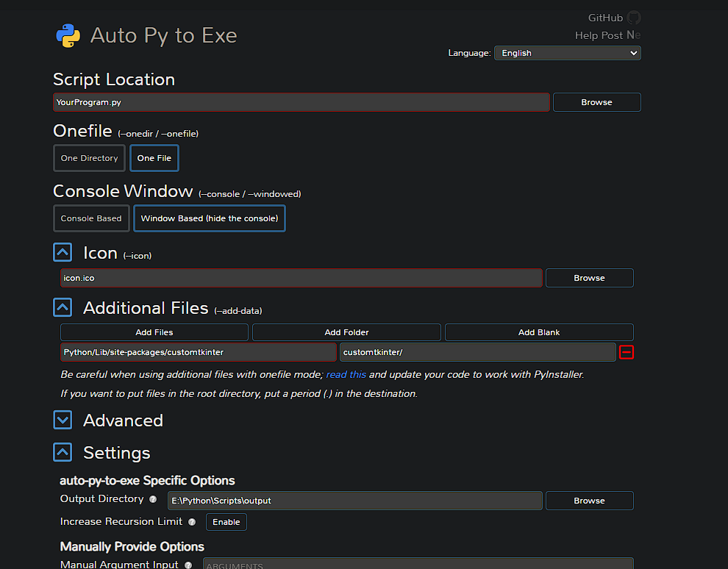The image size is (728, 569).
Task: Click the customtkinter/ destination field
Action: tap(478, 352)
